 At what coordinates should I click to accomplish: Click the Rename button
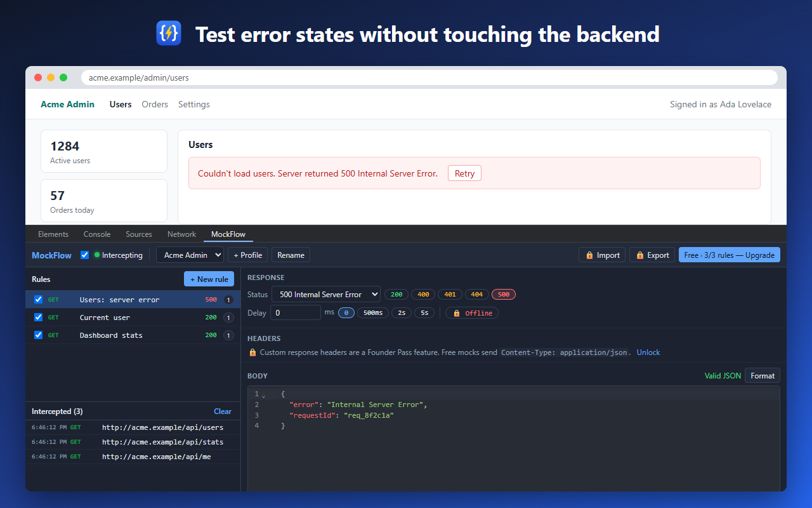pos(291,255)
